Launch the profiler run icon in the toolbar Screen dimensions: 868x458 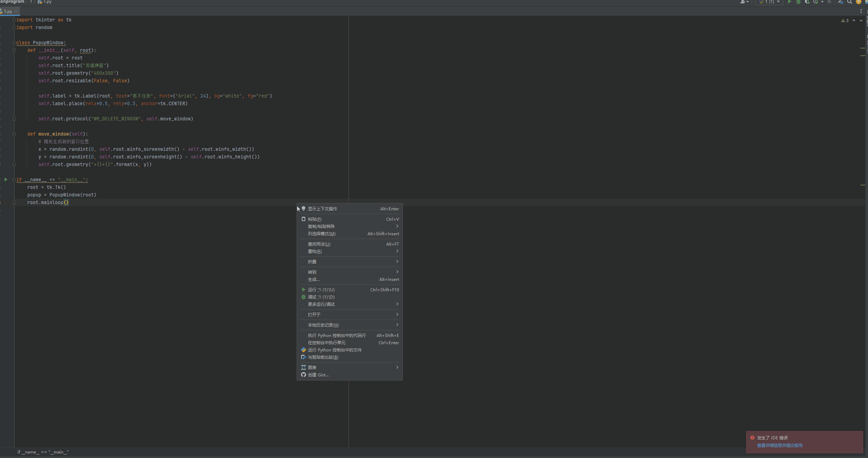click(816, 2)
